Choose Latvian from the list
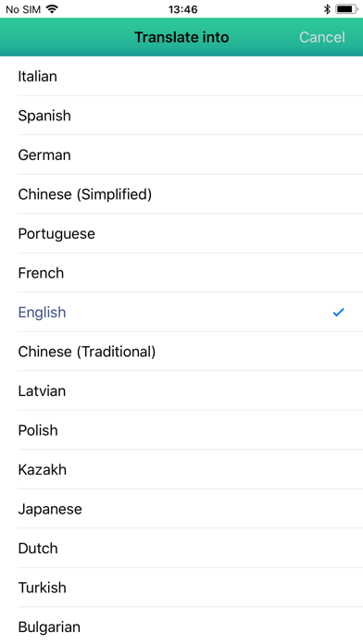Screen dimensions: 363x644 (x=181, y=391)
